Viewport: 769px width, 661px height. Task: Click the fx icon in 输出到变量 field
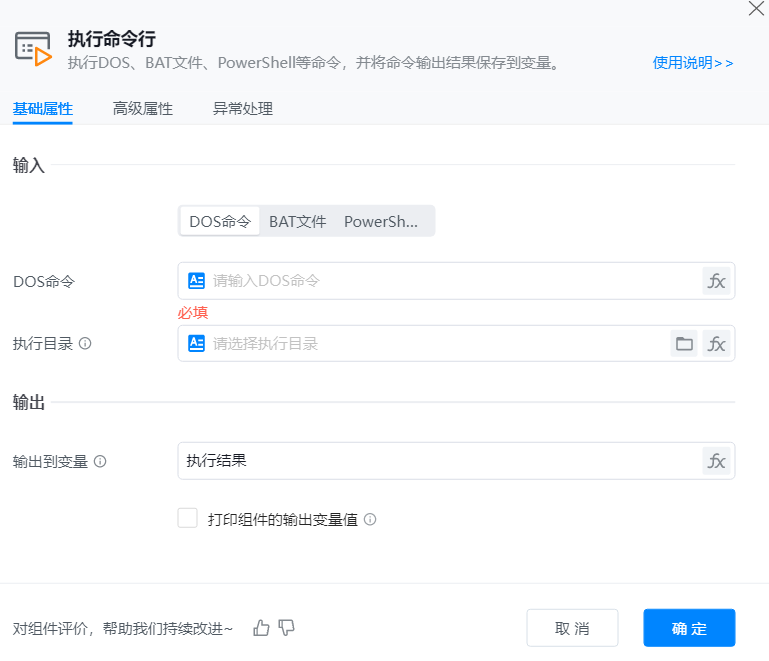pyautogui.click(x=716, y=461)
